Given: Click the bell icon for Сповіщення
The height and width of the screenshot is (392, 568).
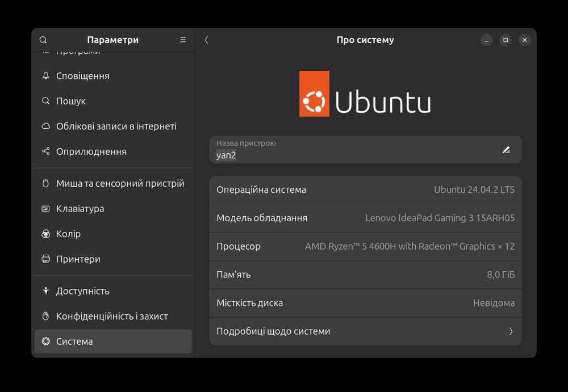Looking at the screenshot, I should (46, 76).
